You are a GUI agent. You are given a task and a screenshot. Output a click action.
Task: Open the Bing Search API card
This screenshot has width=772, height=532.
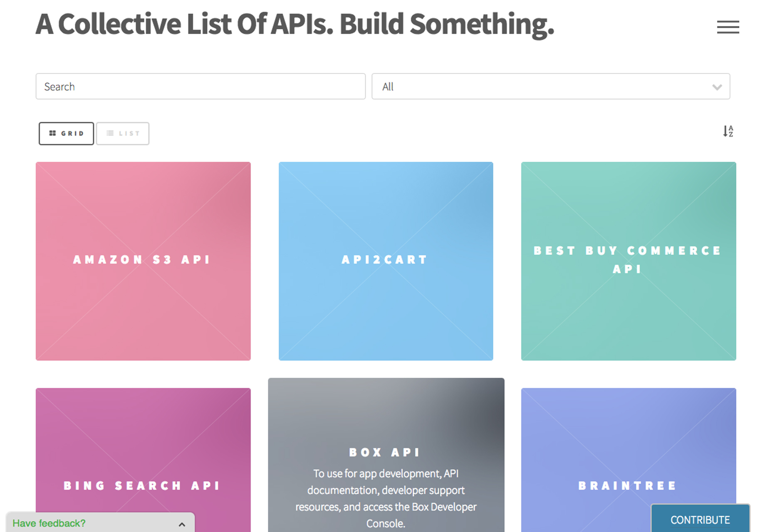coord(143,460)
